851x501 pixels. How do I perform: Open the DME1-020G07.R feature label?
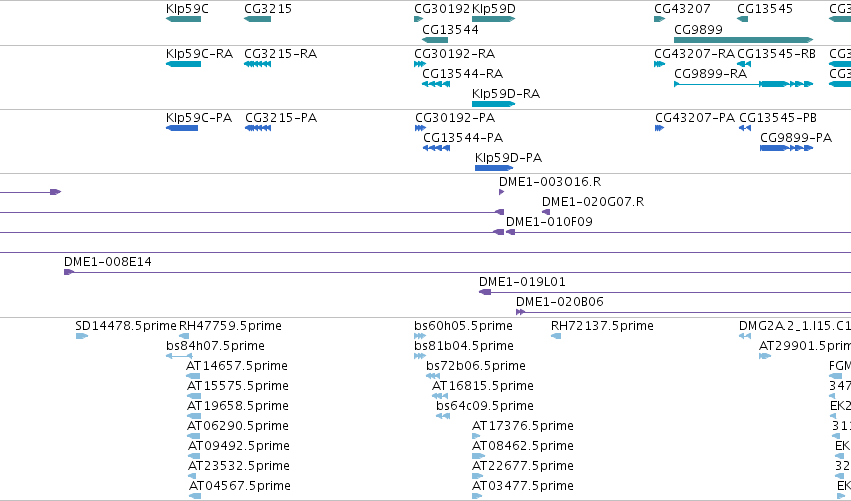point(593,201)
